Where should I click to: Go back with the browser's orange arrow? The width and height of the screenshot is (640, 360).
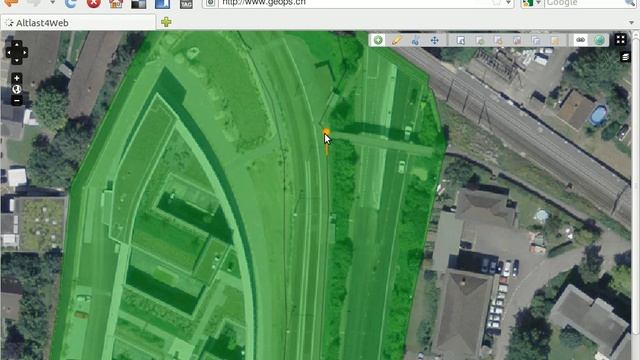[x=11, y=2]
